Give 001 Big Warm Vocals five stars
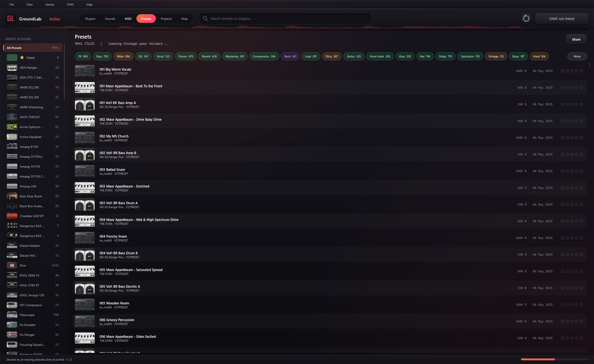Viewport: 594px width, 364px height. click(581, 71)
